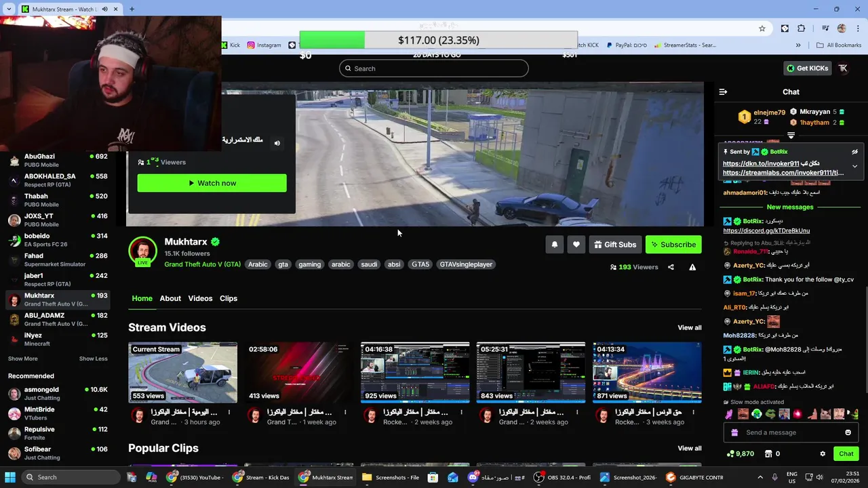The height and width of the screenshot is (488, 868).
Task: Select the Arabic tag chip
Action: tap(258, 264)
